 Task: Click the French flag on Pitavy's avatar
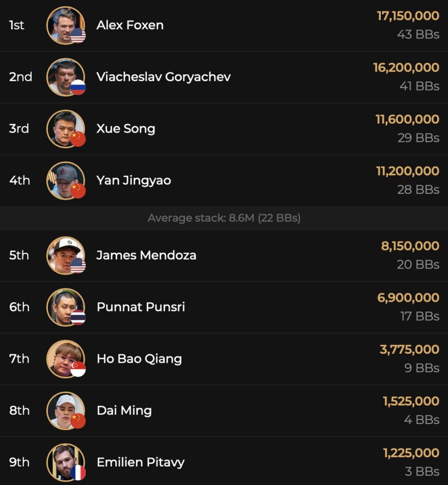78,472
